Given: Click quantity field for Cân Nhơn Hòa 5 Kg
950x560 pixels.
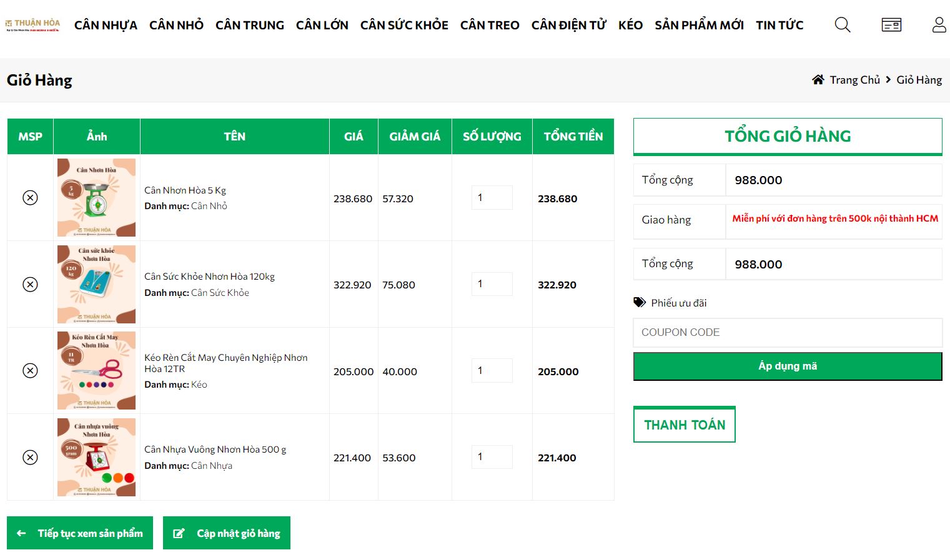Looking at the screenshot, I should pyautogui.click(x=492, y=197).
